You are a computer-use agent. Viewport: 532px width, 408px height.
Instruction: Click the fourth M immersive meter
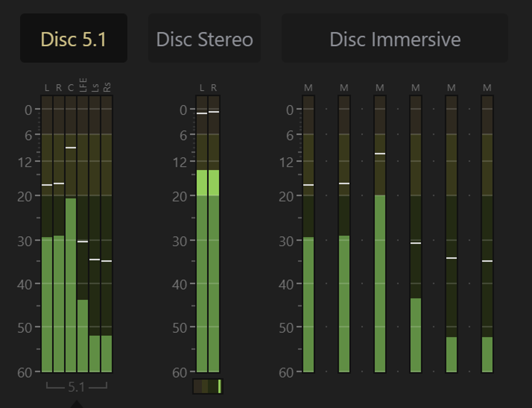click(416, 234)
